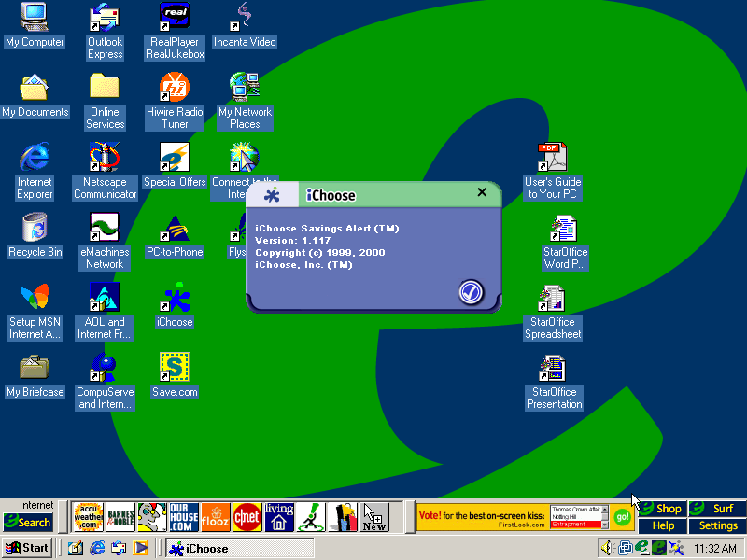Open the RealPlayer RealJukebox desktop icon

[175, 31]
